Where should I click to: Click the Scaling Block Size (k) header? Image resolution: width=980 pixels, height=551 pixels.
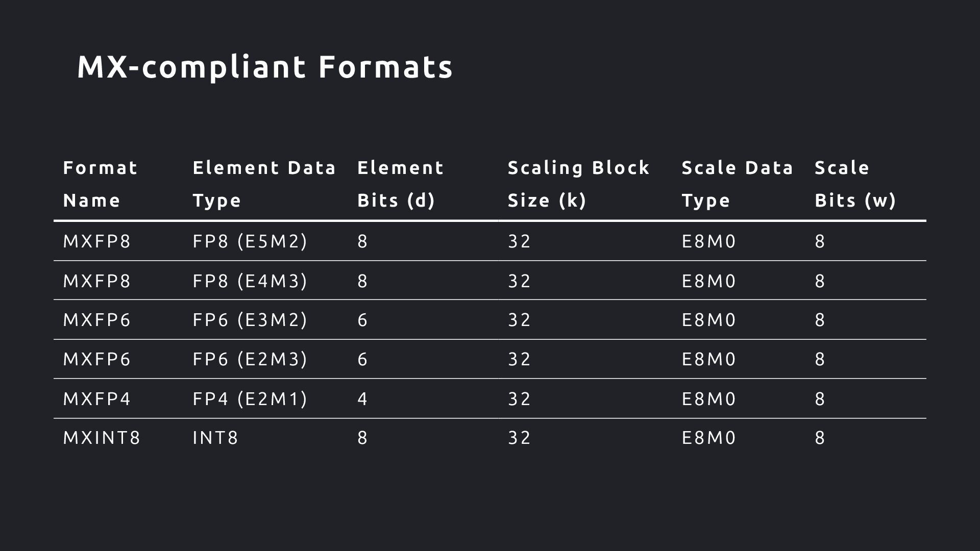[x=578, y=184]
